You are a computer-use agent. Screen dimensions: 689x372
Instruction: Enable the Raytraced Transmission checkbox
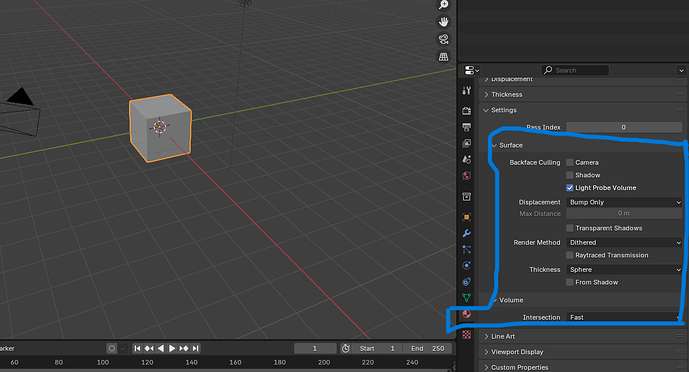[570, 255]
